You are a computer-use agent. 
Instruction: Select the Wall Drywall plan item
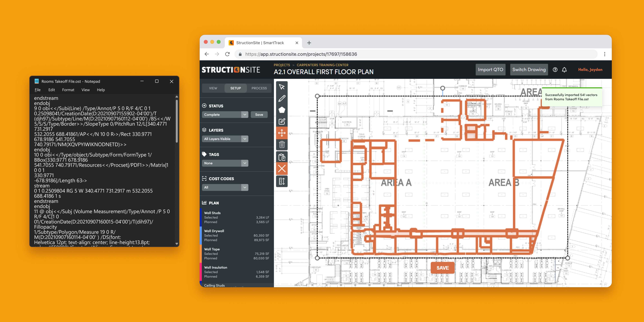(x=237, y=235)
